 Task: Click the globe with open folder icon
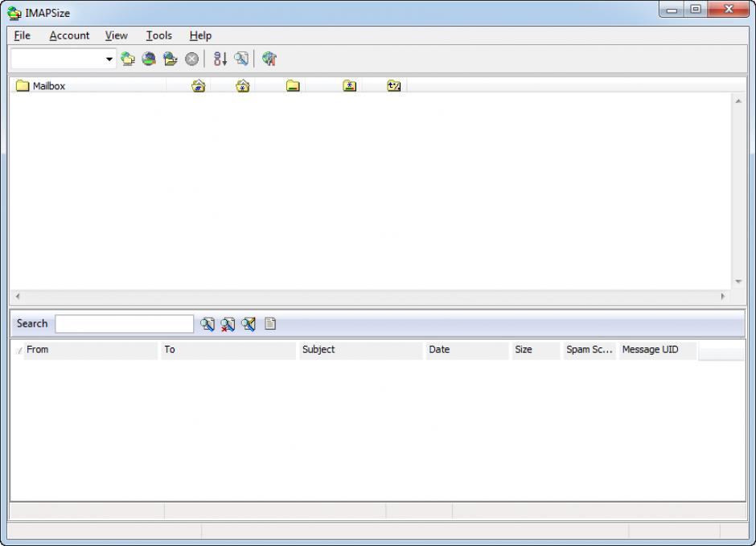coord(171,59)
